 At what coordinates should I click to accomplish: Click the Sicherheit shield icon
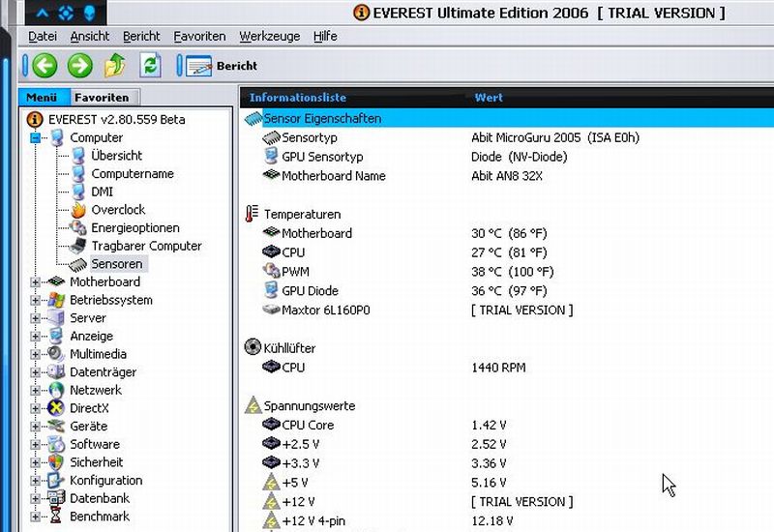coord(56,462)
